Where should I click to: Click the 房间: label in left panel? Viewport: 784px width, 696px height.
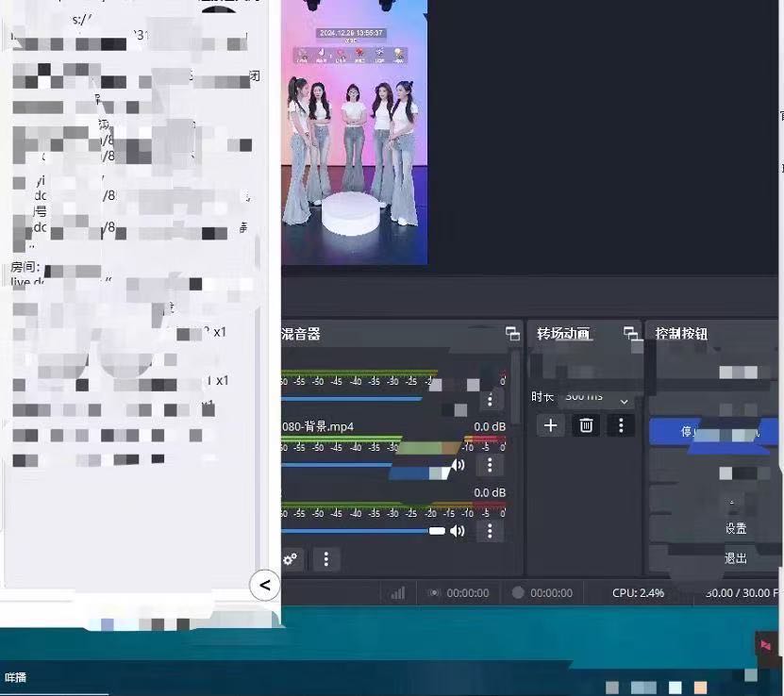click(x=25, y=267)
